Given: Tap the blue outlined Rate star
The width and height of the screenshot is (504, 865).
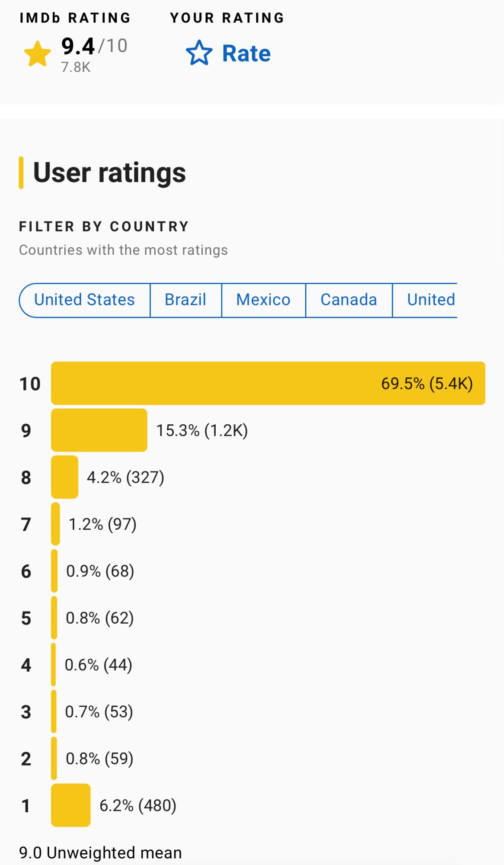Looking at the screenshot, I should (x=199, y=53).
